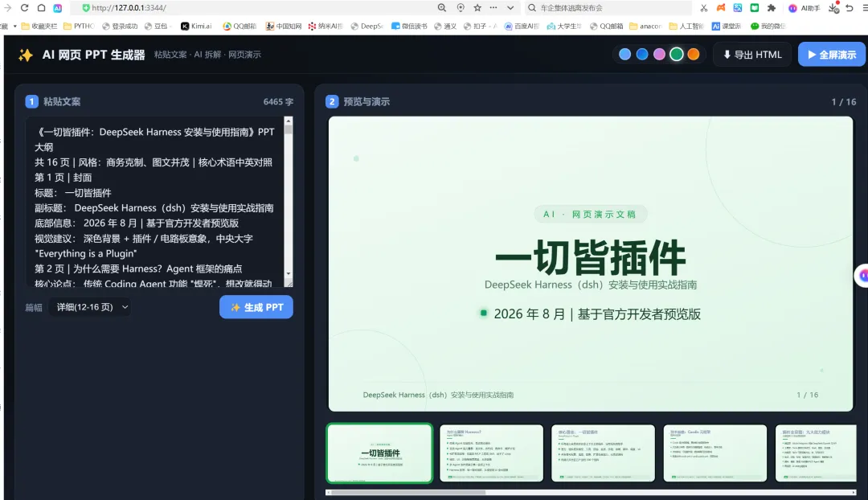This screenshot has height=500, width=868.
Task: Select the green theme color
Action: coord(677,55)
